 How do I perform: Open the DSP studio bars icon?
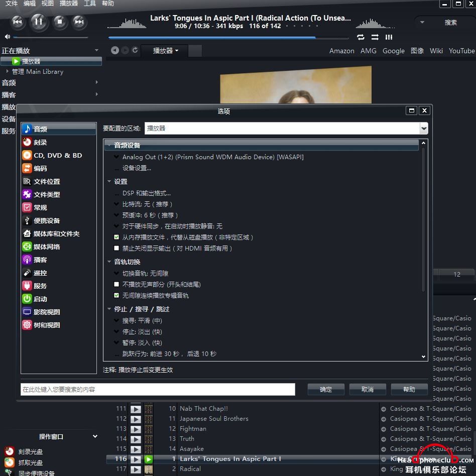389,37
